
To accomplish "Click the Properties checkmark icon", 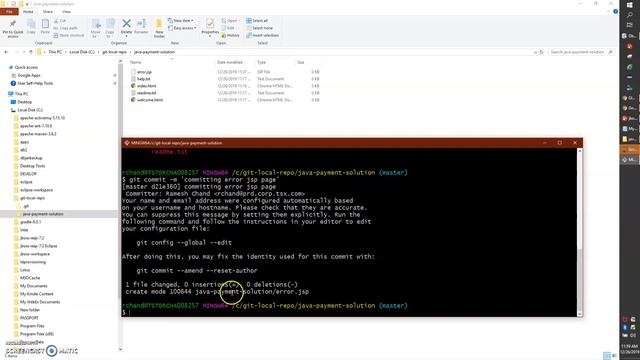I will pyautogui.click(x=210, y=23).
